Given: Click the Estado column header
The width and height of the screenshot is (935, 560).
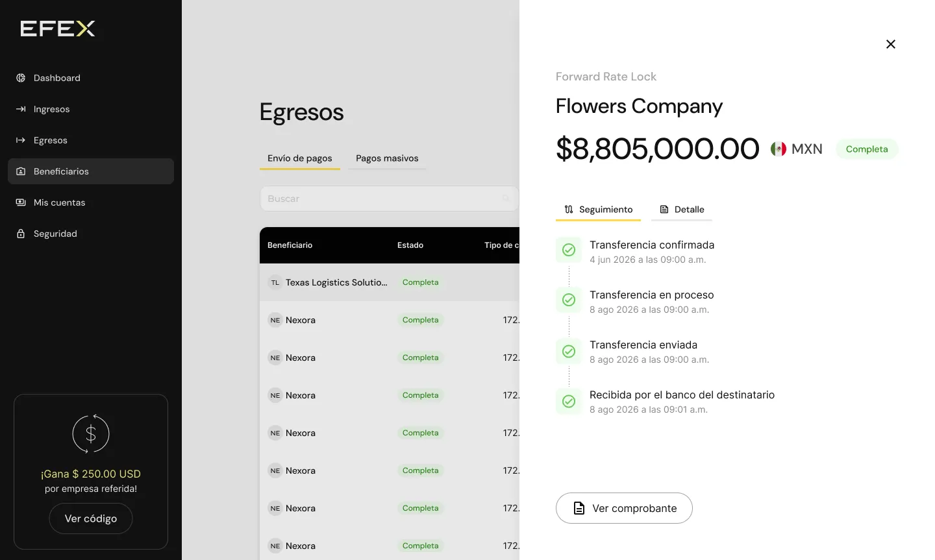Looking at the screenshot, I should click(x=410, y=245).
